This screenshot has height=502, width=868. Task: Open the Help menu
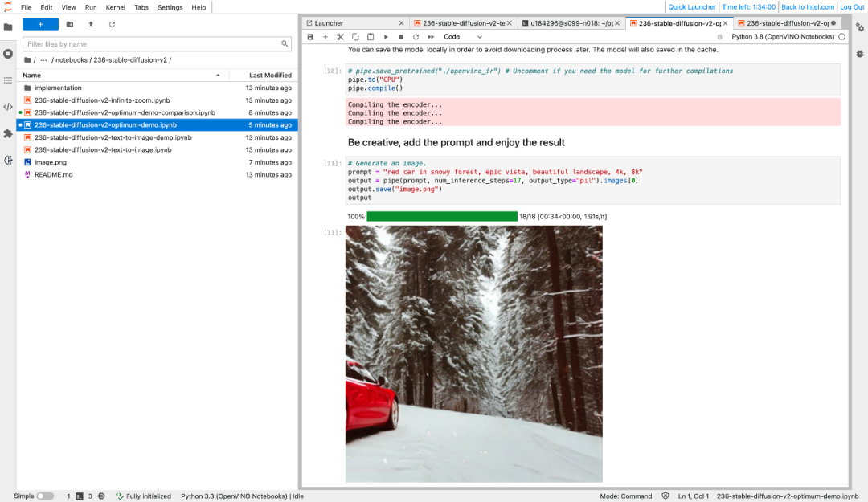(199, 8)
